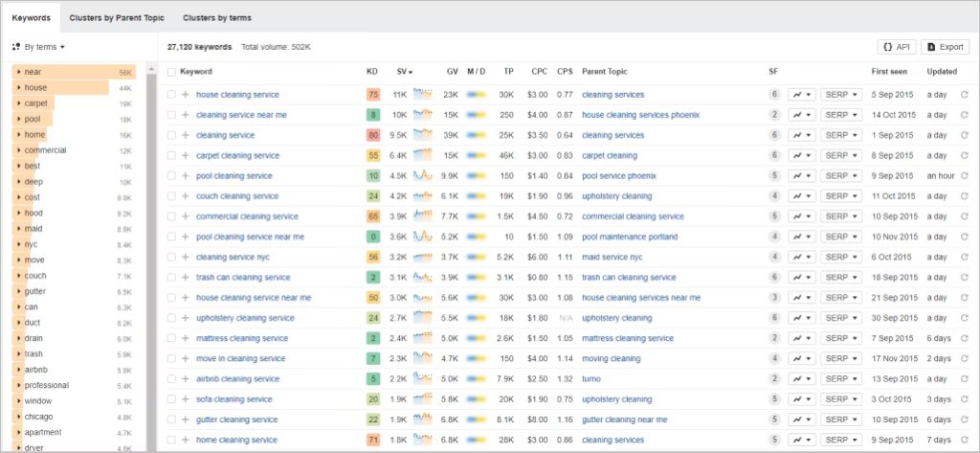Screen dimensions: 980x453
Task: Click plus icon beside 'airbnb cleaning service'
Action: point(185,379)
